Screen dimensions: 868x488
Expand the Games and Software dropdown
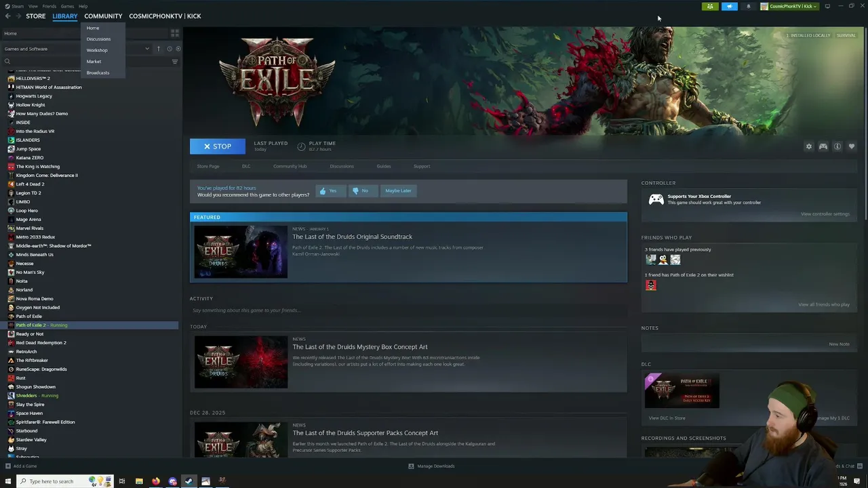point(147,49)
